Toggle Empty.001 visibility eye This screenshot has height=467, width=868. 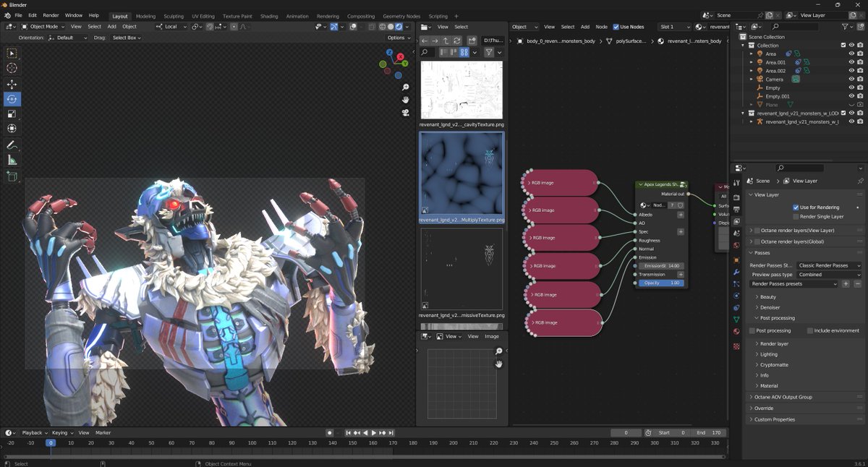click(x=851, y=96)
